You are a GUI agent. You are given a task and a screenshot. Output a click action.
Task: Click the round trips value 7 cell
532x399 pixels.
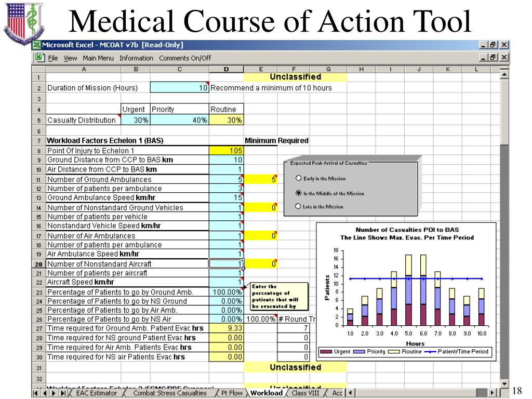[293, 328]
